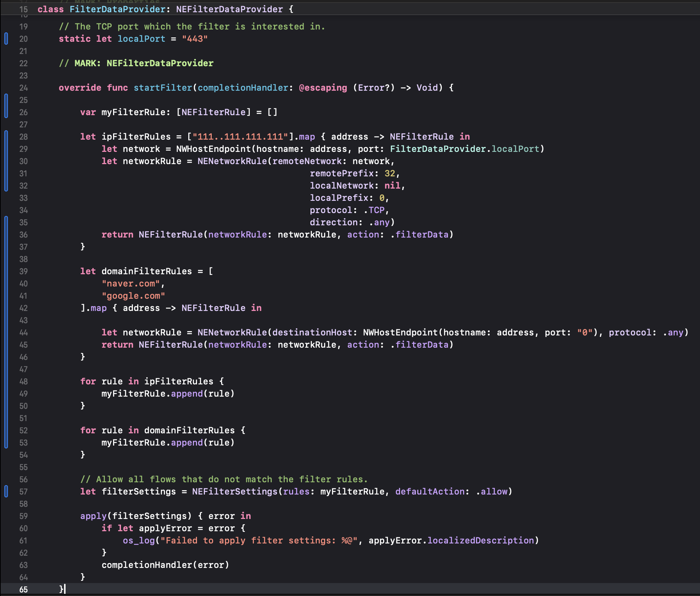Click the os_log function call
Viewport: 700px width, 596px height.
click(139, 541)
